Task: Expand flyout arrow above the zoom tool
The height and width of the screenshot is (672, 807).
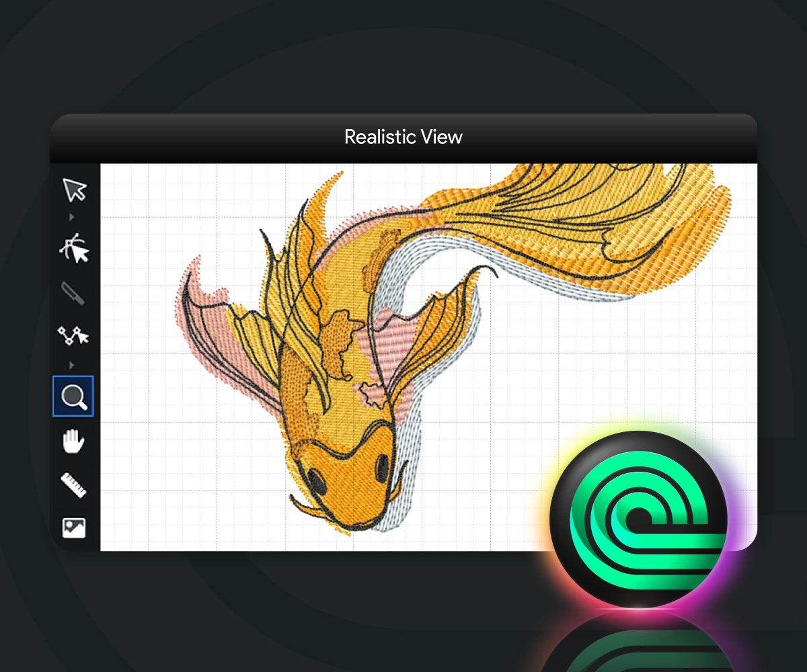Action: [x=72, y=365]
